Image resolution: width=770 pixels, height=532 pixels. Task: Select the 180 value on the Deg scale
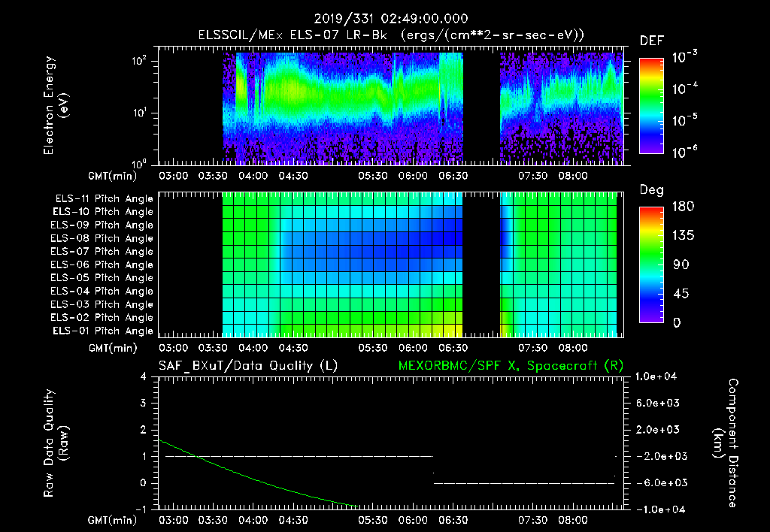[683, 207]
